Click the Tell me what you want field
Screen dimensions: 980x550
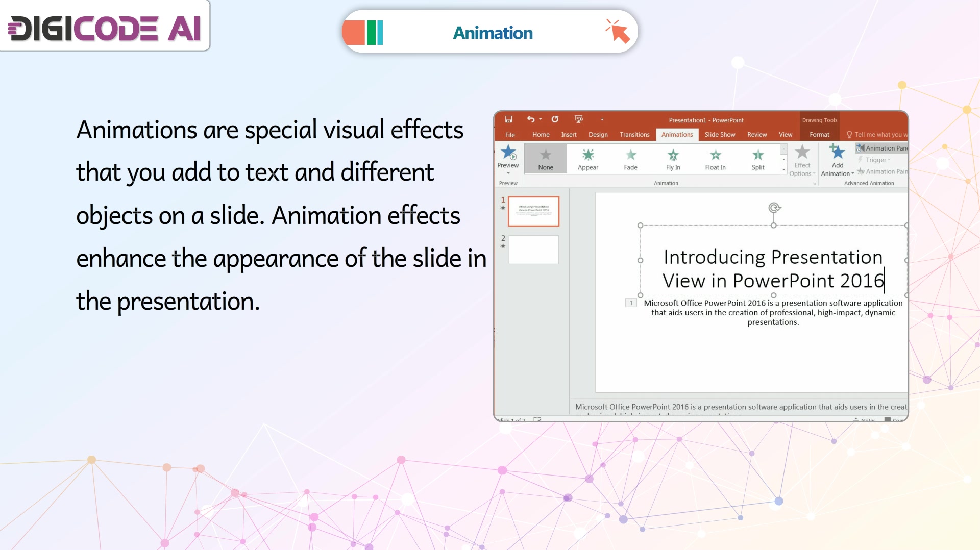coord(877,135)
